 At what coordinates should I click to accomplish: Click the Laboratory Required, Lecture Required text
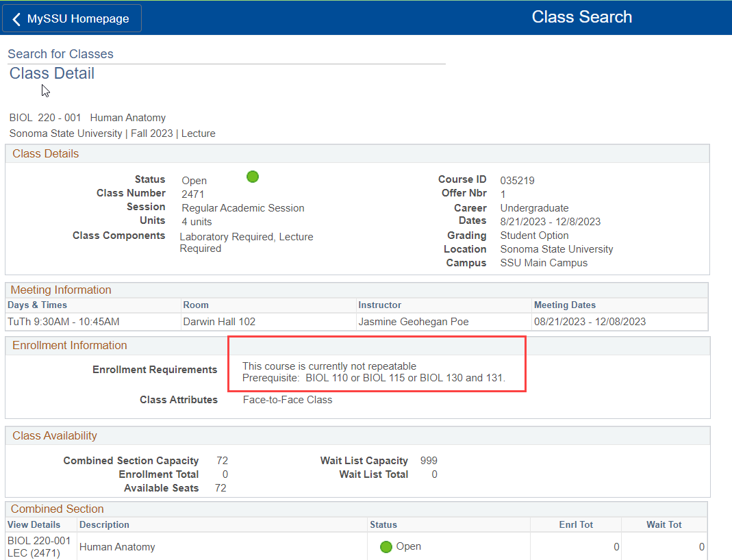(x=247, y=242)
